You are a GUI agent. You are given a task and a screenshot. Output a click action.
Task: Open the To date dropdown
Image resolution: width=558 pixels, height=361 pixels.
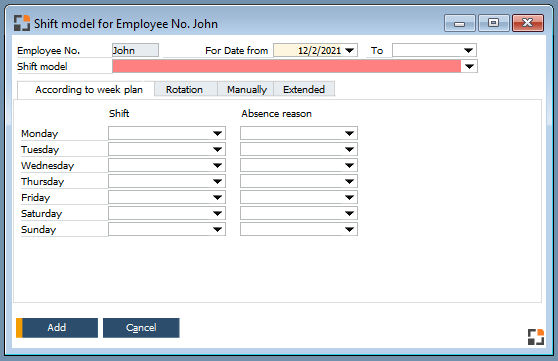[x=468, y=51]
